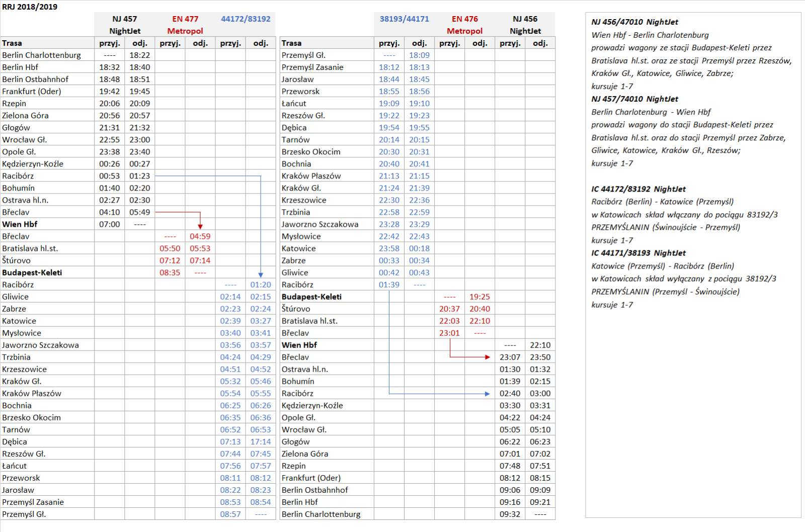Viewport: 805px width, 532px height.
Task: Select the IC 44171/38193 NightJet note heading
Action: [638, 253]
